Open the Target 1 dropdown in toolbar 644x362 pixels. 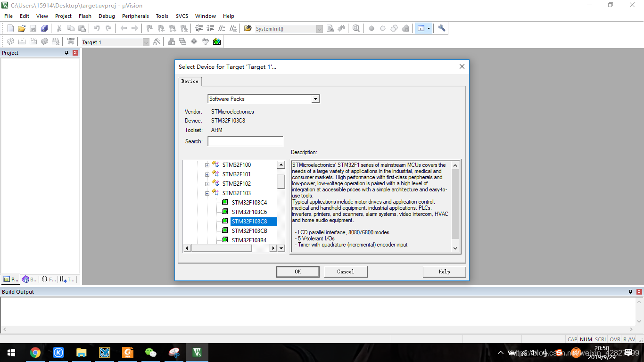pos(146,42)
